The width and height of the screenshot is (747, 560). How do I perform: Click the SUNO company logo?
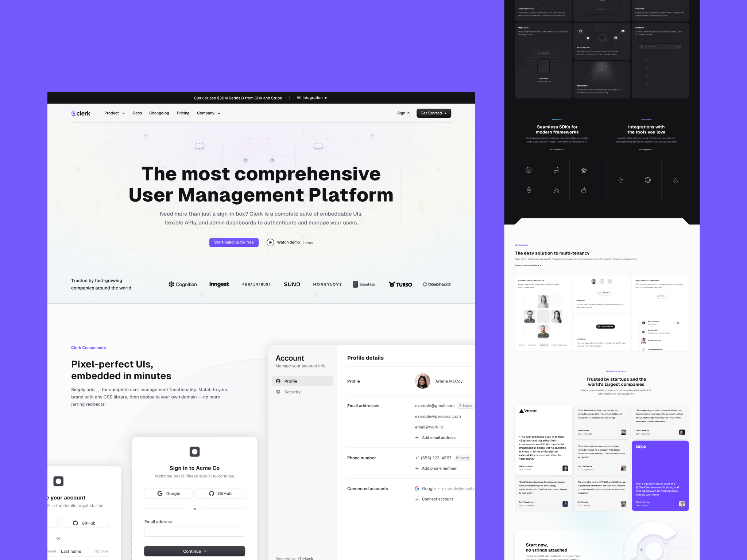292,284
